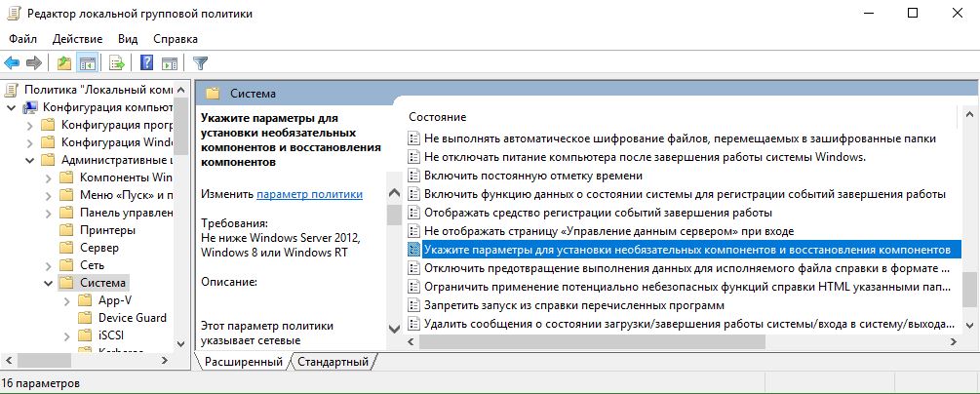This screenshot has height=394, width=980.
Task: Expand the Компоненты Windows tree node
Action: [47, 177]
